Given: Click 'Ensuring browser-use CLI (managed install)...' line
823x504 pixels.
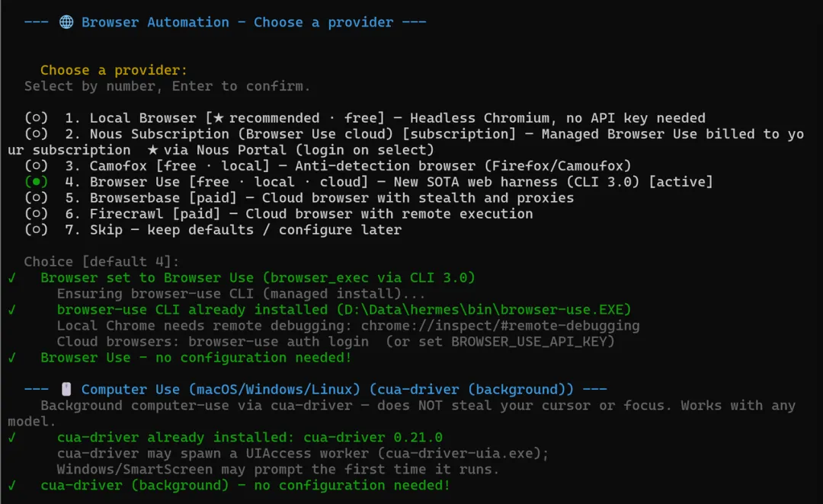Looking at the screenshot, I should 241,294.
